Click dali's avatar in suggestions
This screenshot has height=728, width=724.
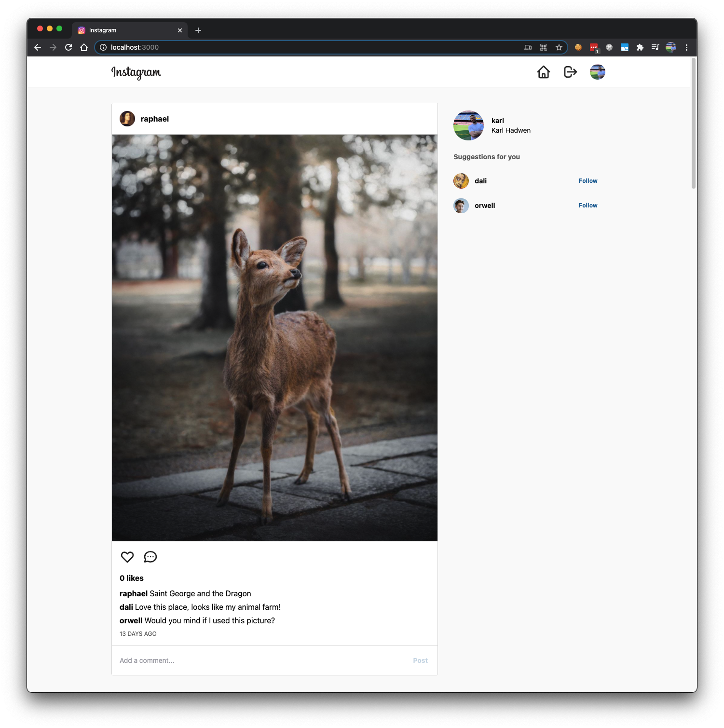tap(461, 181)
